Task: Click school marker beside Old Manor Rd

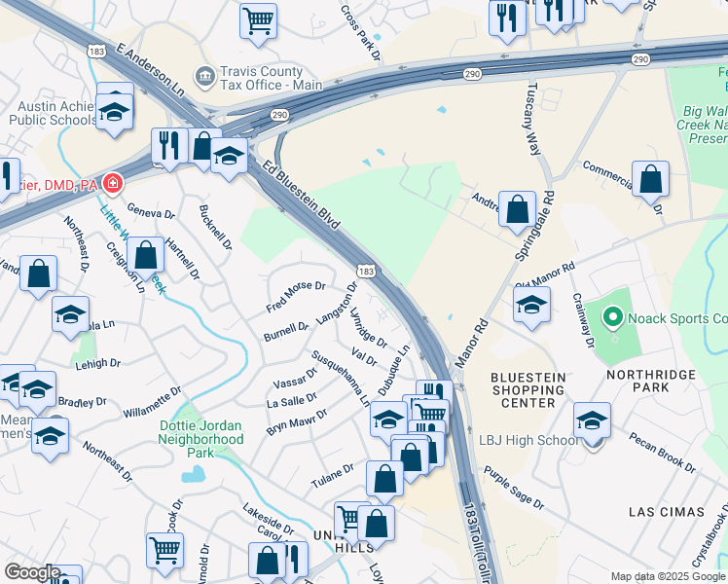Action: [x=531, y=306]
